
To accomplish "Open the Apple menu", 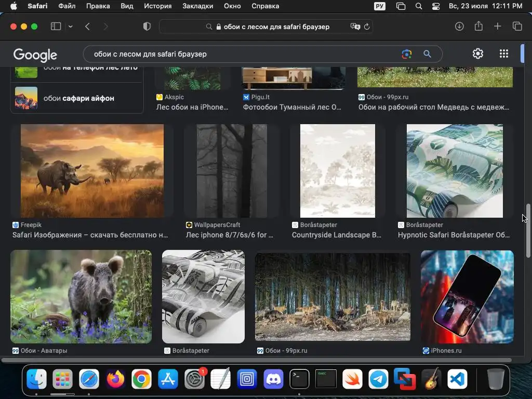I will [14, 6].
